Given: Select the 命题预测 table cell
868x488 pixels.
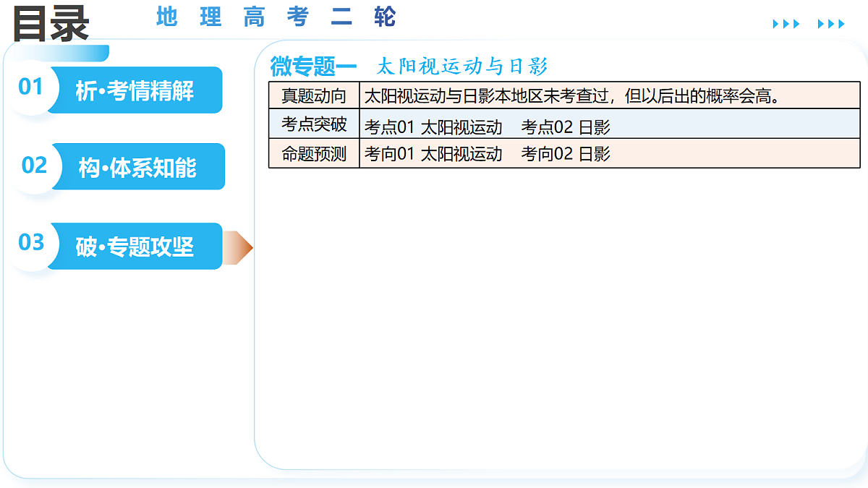Looking at the screenshot, I should point(314,153).
